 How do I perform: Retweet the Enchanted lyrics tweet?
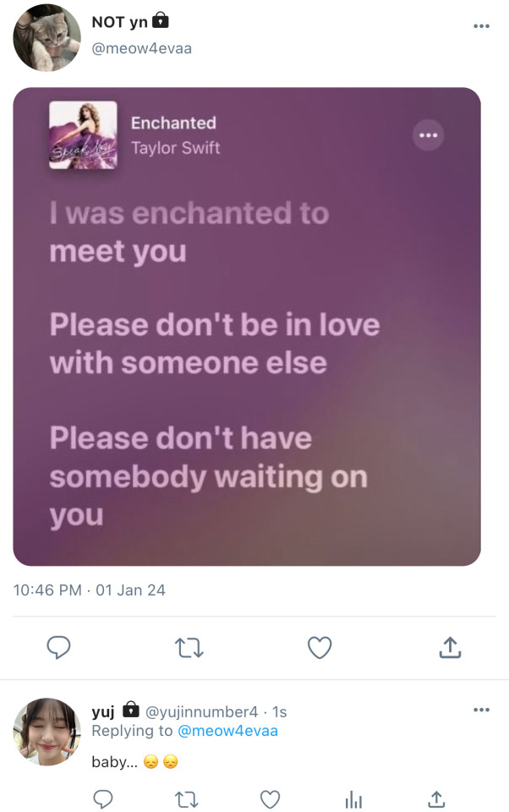coord(189,648)
